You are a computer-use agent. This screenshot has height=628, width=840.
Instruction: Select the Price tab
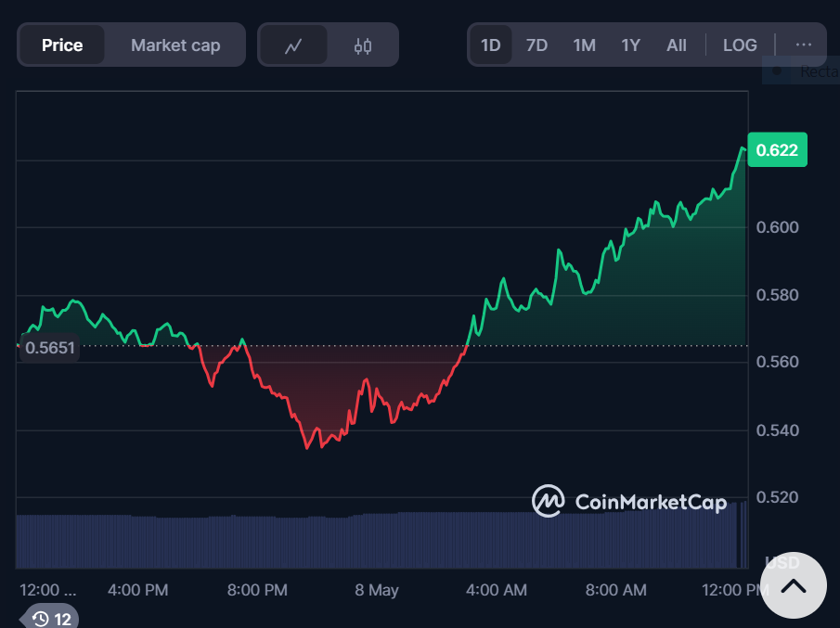coord(62,45)
